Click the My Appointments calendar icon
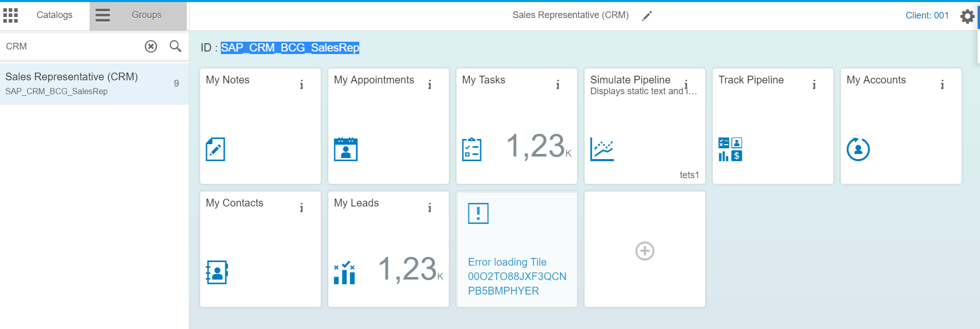 click(x=345, y=149)
